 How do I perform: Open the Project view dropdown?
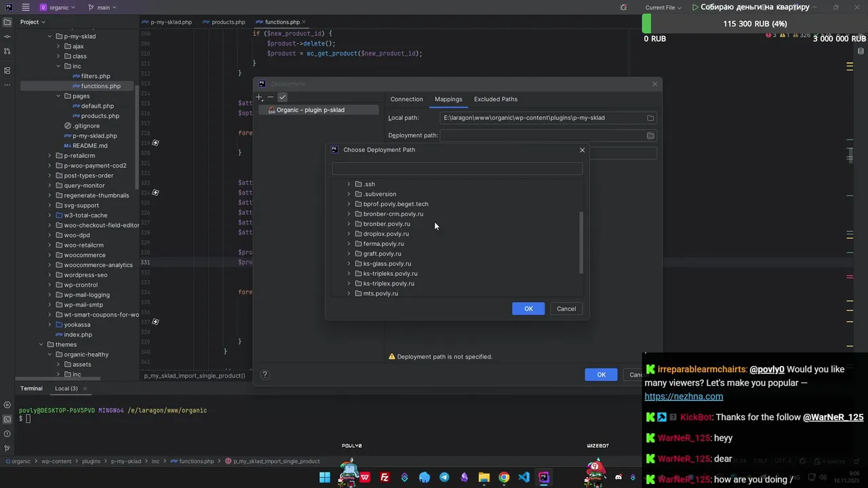point(33,22)
